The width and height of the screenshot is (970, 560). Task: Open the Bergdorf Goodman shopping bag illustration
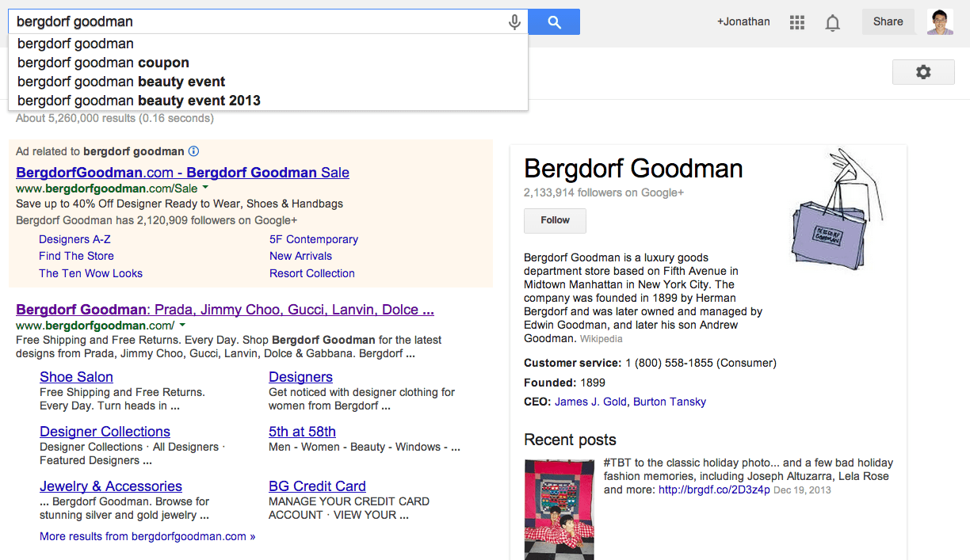click(x=836, y=210)
